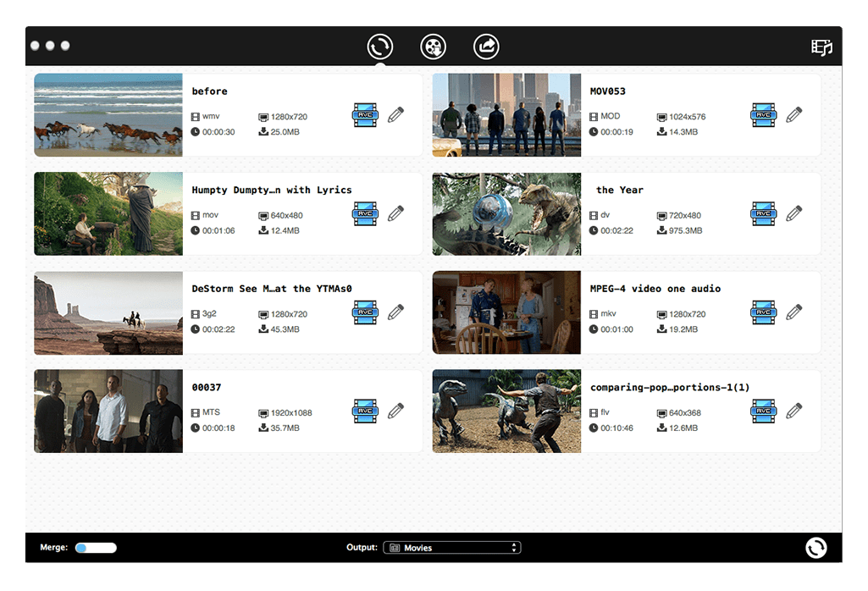Viewport: 868px width, 591px height.
Task: Select the Humpty Dumpty thumbnail
Action: pyautogui.click(x=108, y=213)
